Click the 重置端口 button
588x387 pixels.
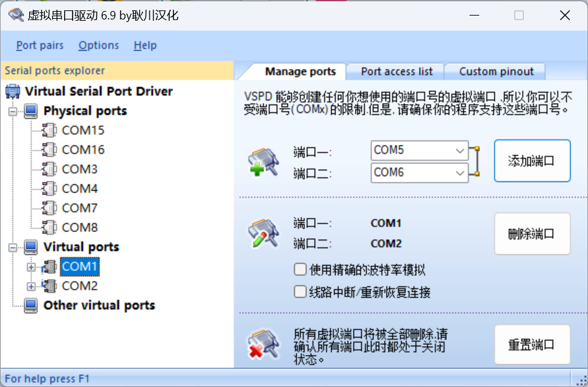pos(532,345)
